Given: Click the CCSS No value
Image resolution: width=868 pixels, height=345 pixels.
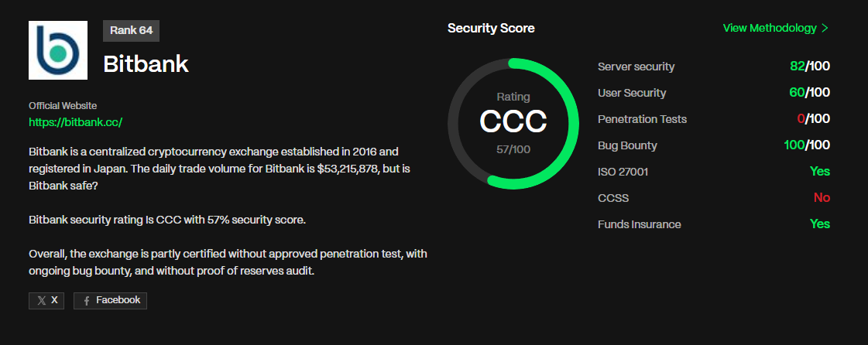Looking at the screenshot, I should click(x=822, y=198).
